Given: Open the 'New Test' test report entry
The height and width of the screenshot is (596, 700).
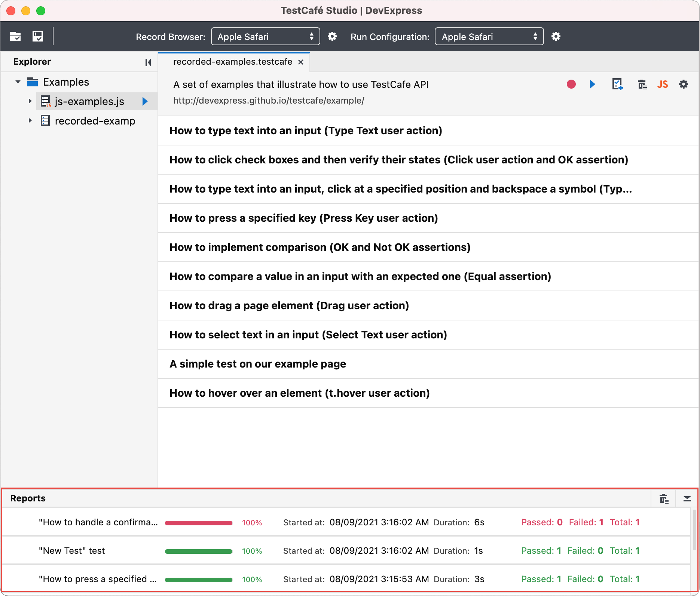Looking at the screenshot, I should click(72, 550).
